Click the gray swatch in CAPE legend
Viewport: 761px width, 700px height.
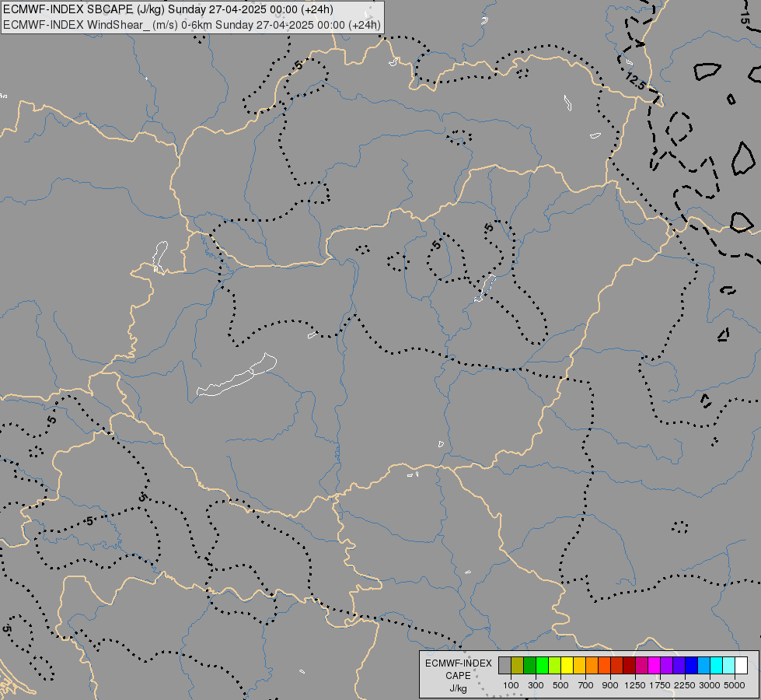click(504, 666)
